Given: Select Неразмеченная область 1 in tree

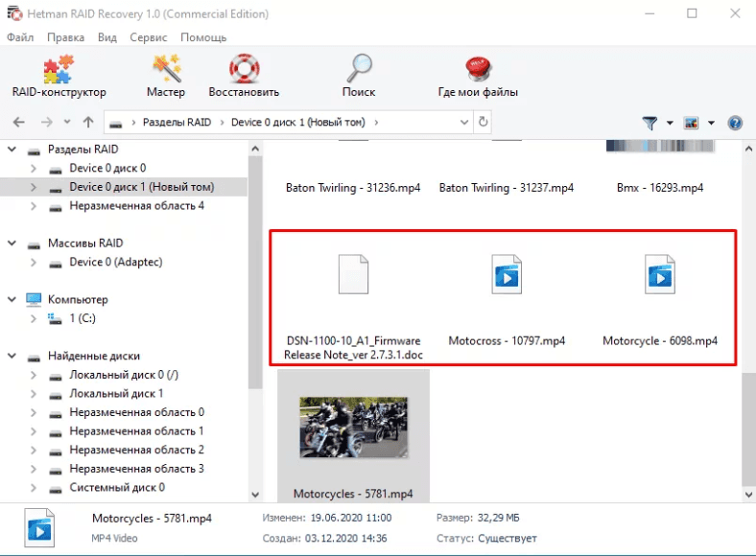Looking at the screenshot, I should 137,431.
